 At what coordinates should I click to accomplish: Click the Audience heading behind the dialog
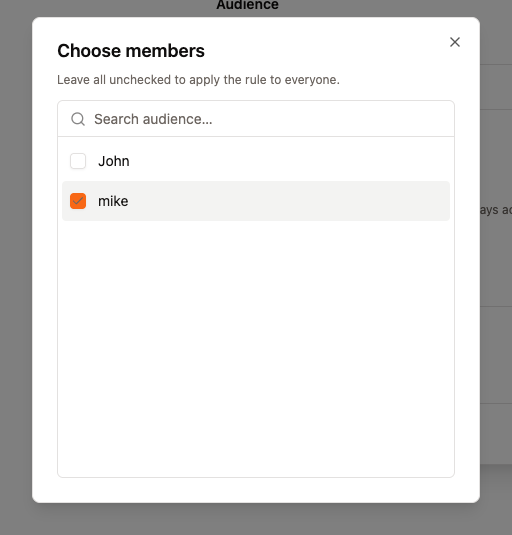click(247, 5)
